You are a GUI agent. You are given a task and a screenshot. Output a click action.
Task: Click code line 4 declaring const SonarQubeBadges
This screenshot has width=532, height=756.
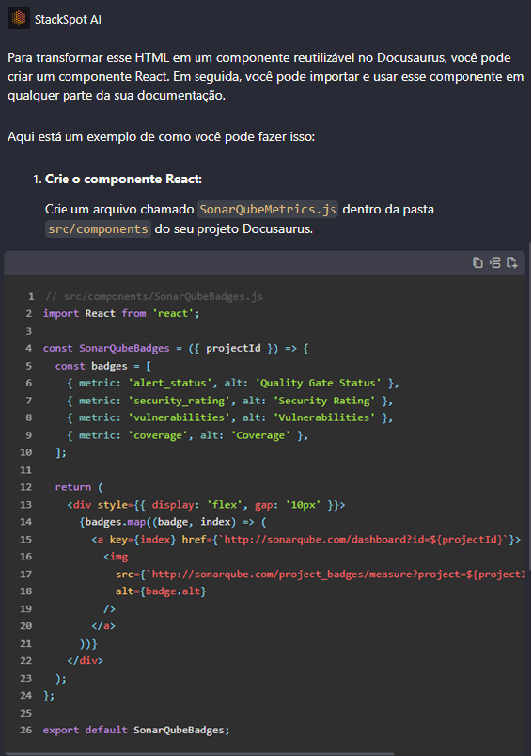[176, 348]
